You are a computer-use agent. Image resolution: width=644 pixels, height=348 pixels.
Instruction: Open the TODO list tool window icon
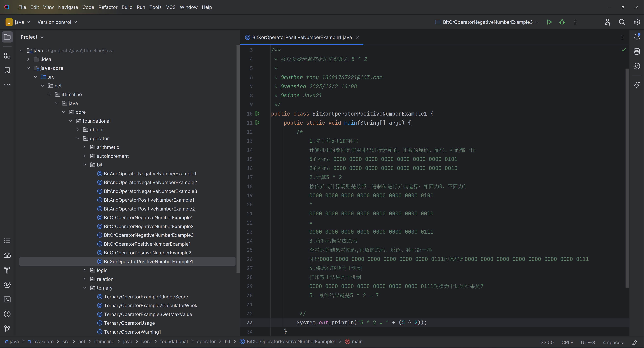[7, 241]
